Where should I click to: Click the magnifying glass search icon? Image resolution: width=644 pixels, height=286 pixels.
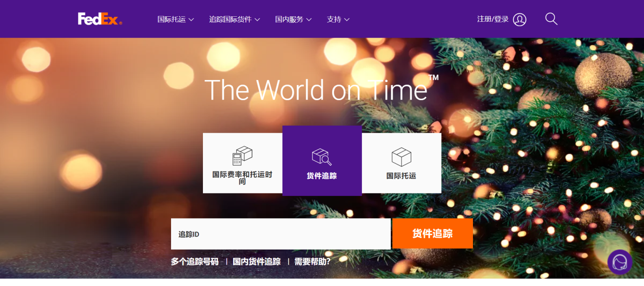coord(551,19)
